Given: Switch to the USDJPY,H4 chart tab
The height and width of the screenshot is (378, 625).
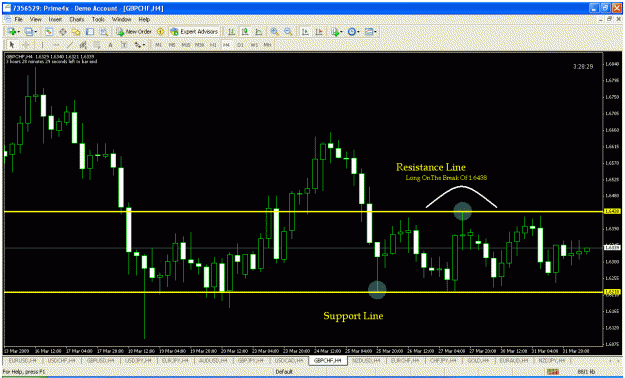Looking at the screenshot, I should (x=139, y=360).
